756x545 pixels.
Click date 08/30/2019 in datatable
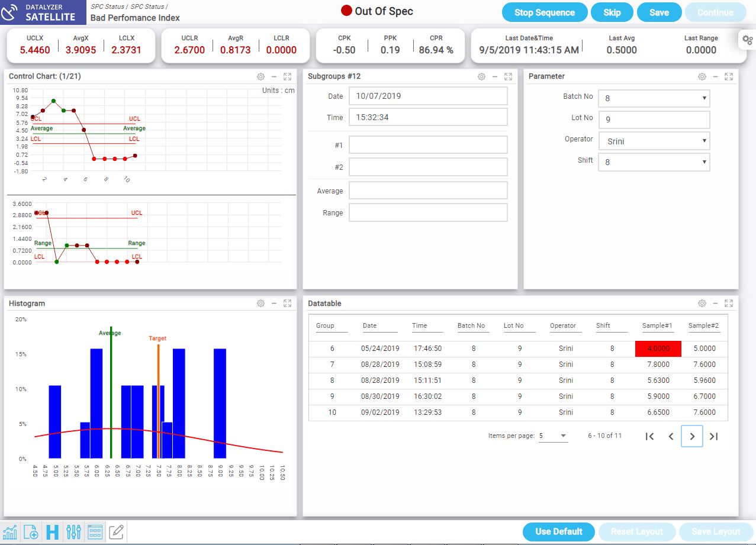(380, 396)
